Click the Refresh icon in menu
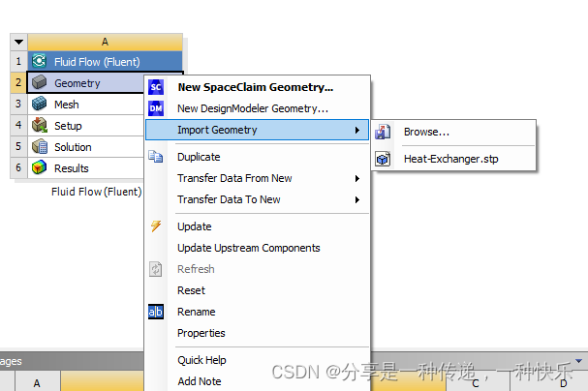 [156, 269]
